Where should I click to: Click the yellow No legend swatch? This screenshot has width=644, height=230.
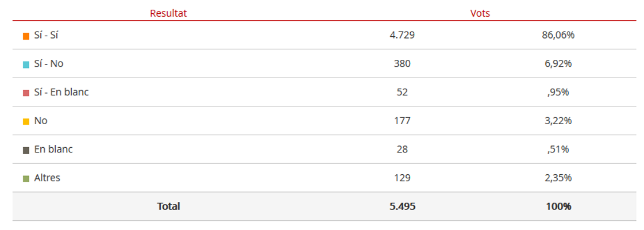(26, 121)
